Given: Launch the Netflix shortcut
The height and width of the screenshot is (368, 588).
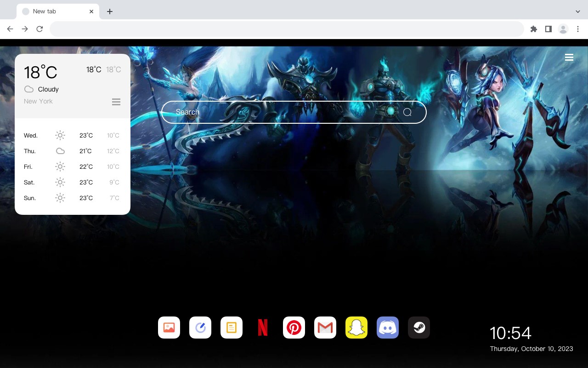Looking at the screenshot, I should tap(263, 328).
